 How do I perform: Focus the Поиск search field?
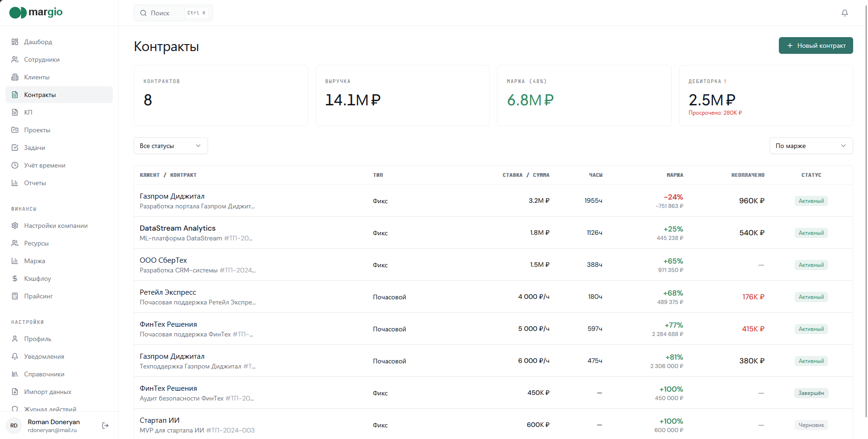pos(173,13)
